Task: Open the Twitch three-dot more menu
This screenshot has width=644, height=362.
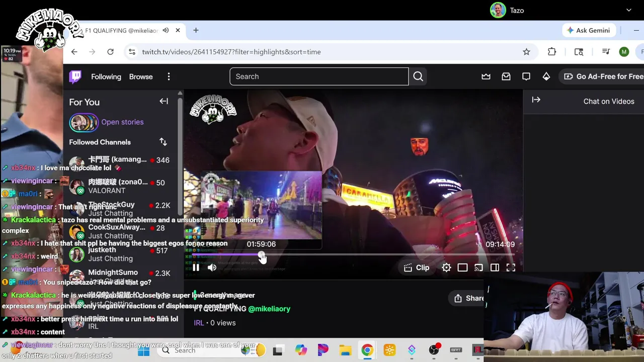Action: point(169,76)
